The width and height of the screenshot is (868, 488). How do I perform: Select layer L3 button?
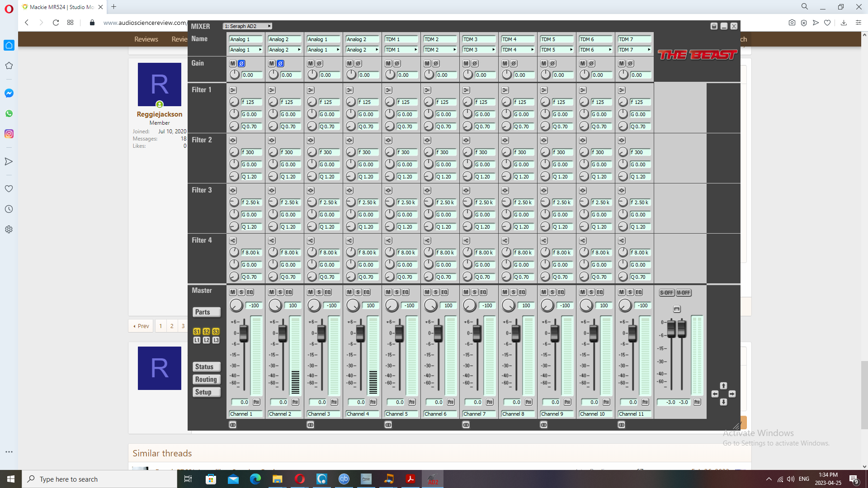pyautogui.click(x=216, y=340)
